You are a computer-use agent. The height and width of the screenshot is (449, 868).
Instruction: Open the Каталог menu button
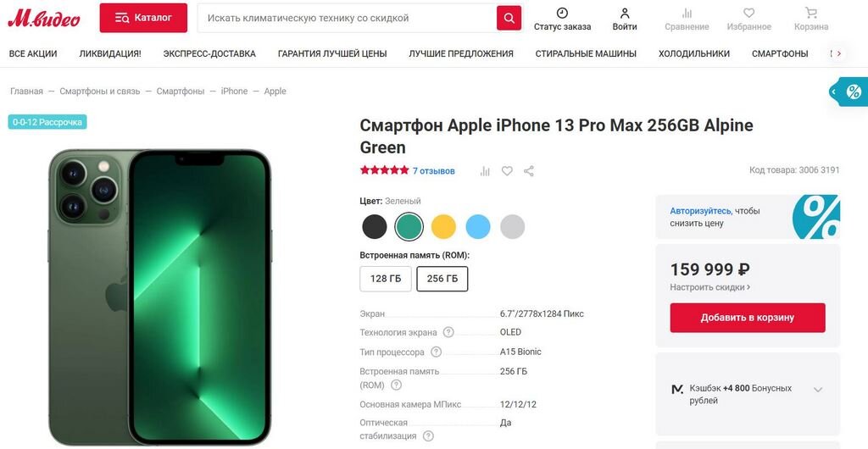pyautogui.click(x=143, y=18)
